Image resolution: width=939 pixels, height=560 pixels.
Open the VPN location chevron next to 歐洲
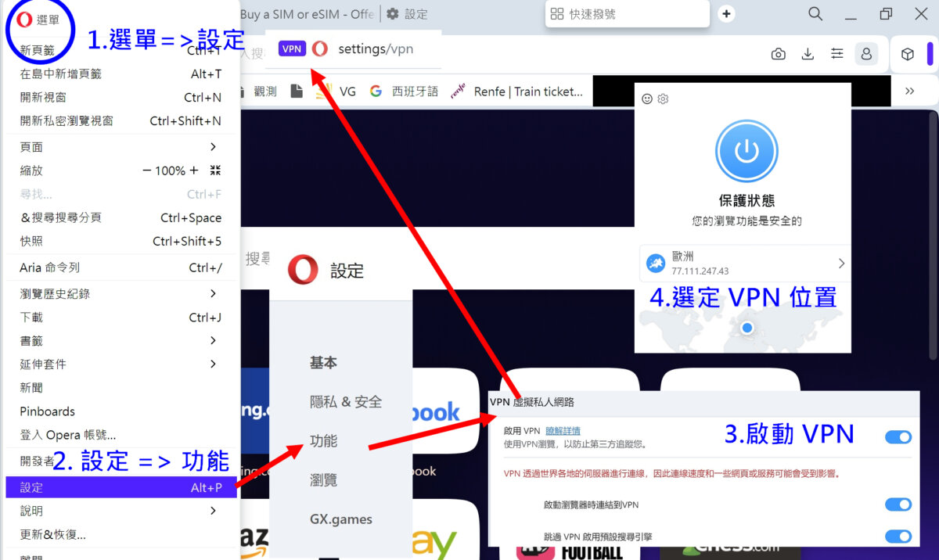[x=841, y=263]
